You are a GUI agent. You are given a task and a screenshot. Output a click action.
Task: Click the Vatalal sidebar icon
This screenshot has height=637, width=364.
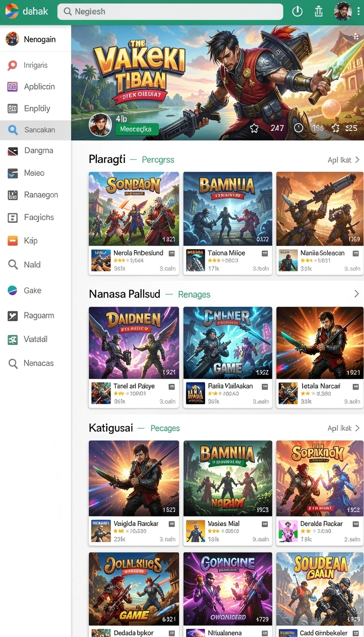[x=13, y=339]
